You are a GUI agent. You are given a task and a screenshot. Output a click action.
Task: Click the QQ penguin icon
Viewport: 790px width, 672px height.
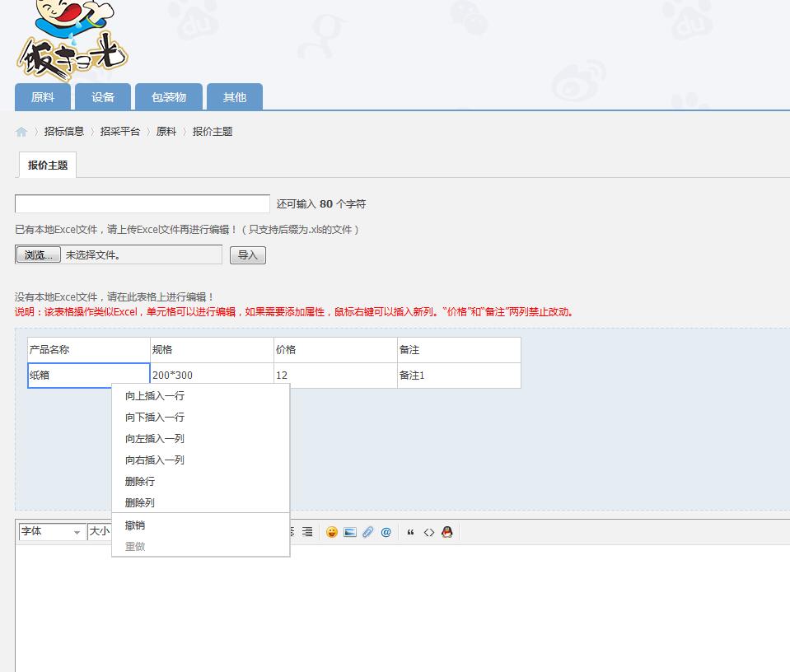(446, 532)
